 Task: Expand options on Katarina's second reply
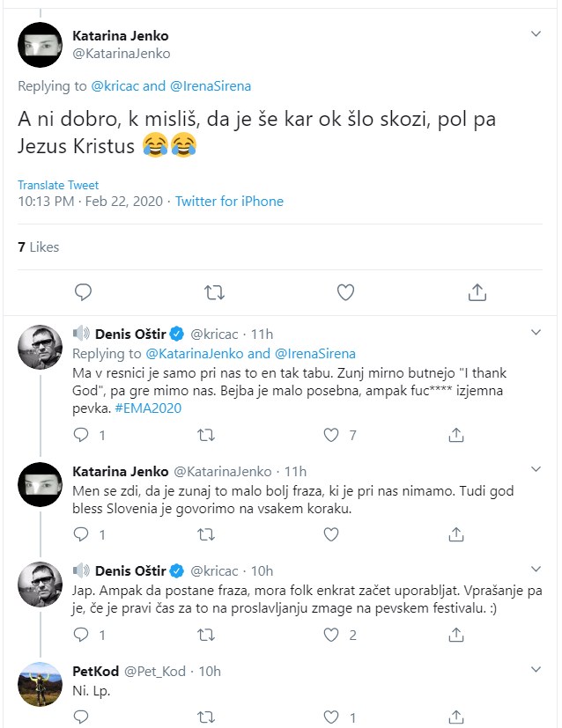[x=536, y=472]
